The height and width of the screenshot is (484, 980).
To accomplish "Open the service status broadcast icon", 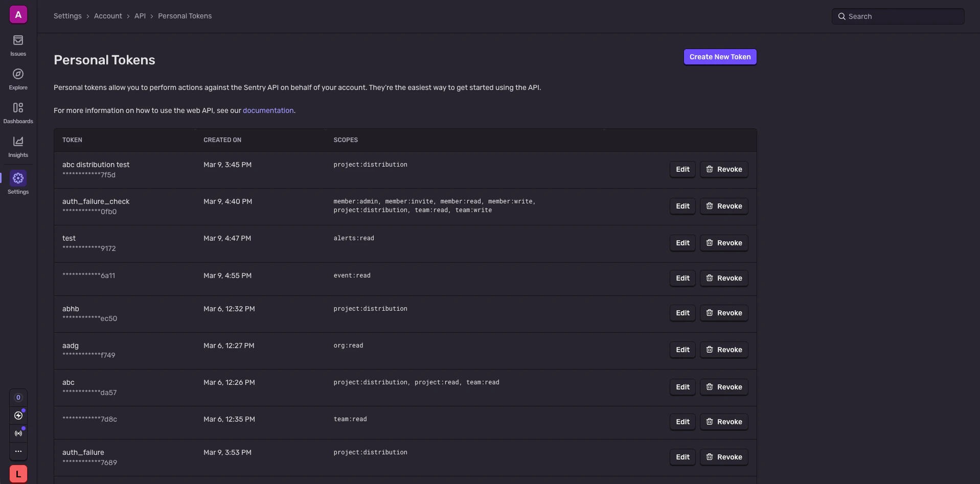I will click(18, 433).
